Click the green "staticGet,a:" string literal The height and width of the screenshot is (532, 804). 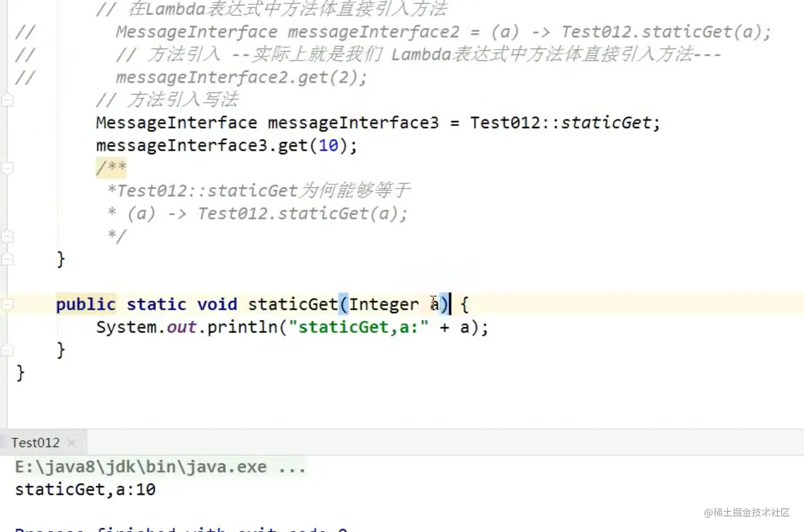358,327
